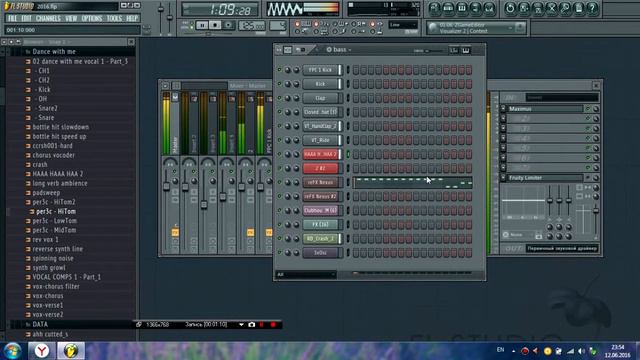Click camera snapshot icon in recorder bar
Image resolution: width=640 pixels, height=360 pixels.
coord(251,324)
